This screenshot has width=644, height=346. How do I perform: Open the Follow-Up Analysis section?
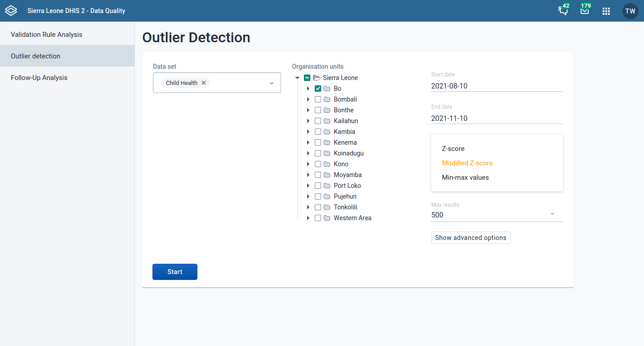pyautogui.click(x=39, y=77)
